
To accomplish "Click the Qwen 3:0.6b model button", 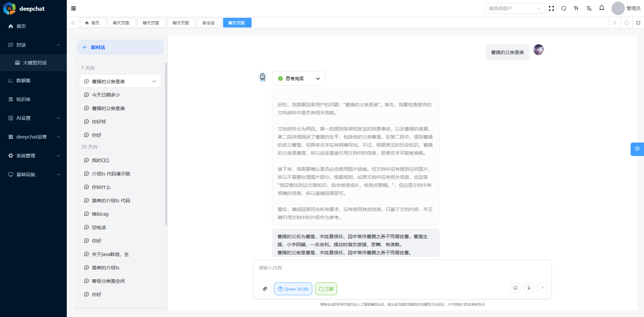I will coord(293,289).
